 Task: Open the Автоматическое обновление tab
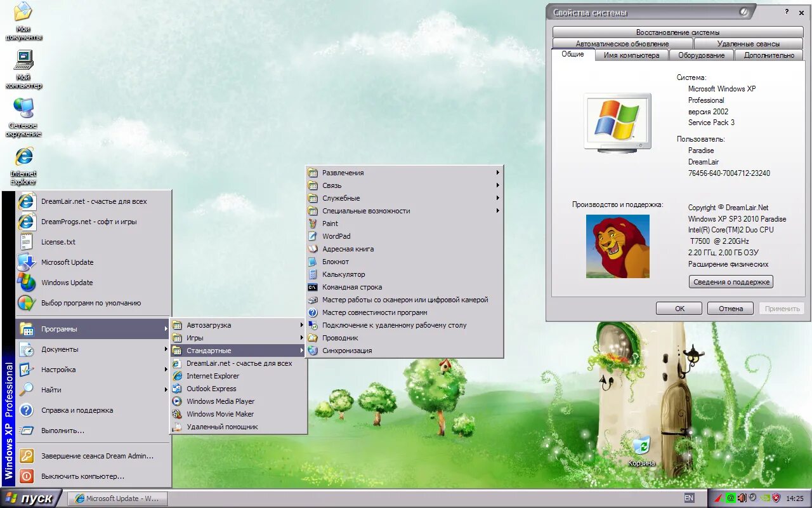(x=622, y=44)
